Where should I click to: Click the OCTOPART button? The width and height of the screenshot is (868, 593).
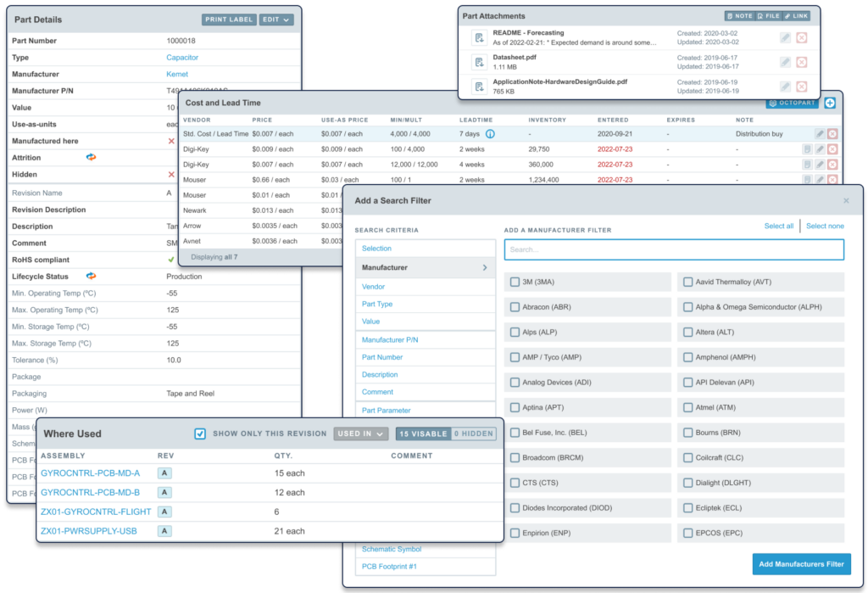[x=793, y=103]
